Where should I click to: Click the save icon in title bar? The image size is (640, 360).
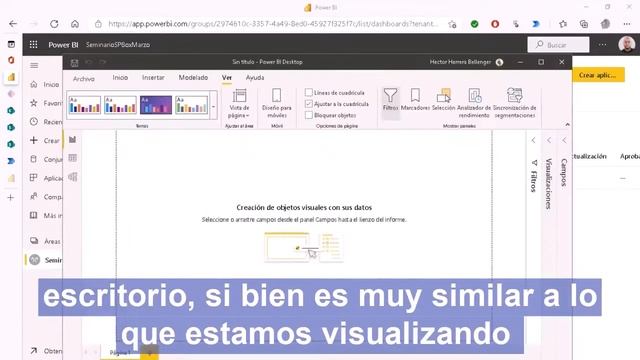tap(74, 62)
